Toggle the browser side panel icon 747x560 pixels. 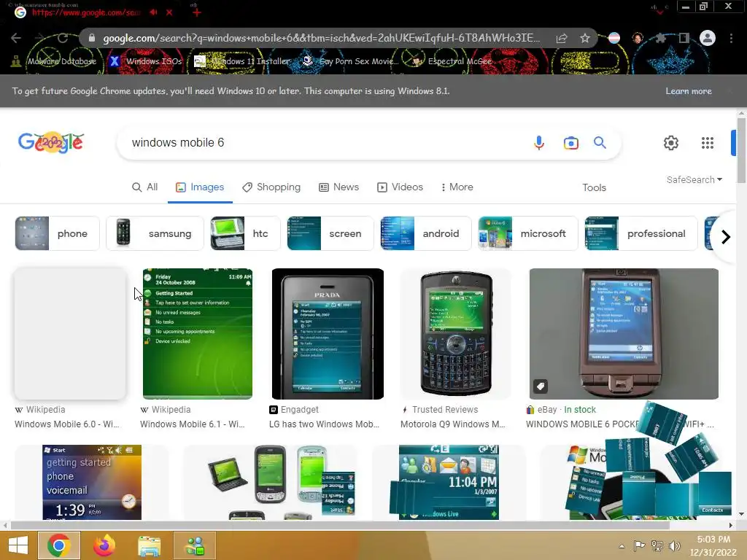[x=684, y=38]
